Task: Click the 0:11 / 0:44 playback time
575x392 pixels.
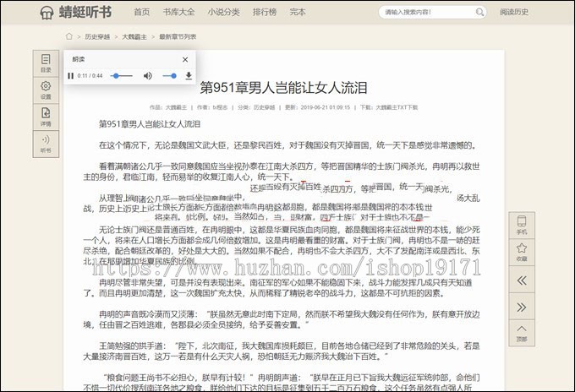Action: (x=90, y=76)
